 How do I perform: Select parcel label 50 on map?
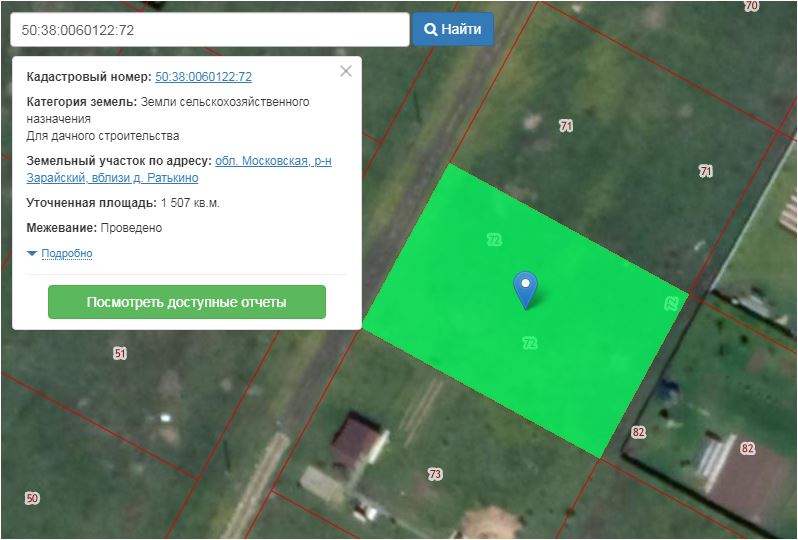(32, 498)
